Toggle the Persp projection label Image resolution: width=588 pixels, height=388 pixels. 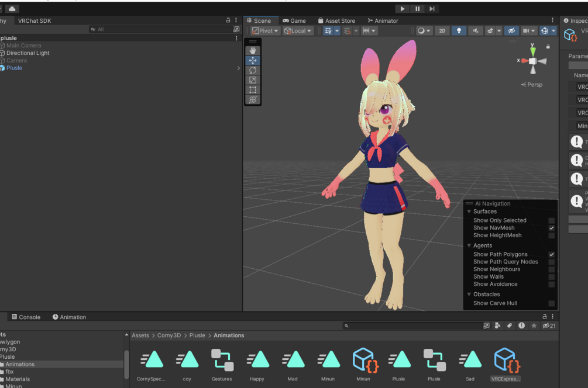click(532, 85)
